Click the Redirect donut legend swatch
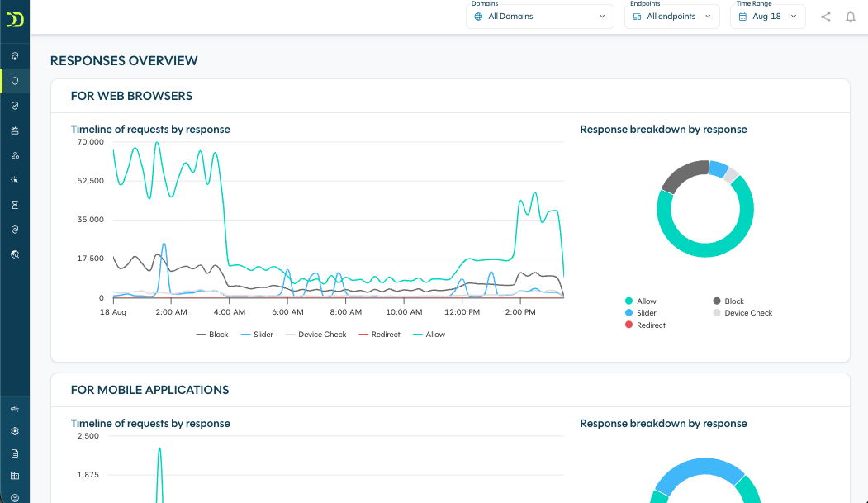 pos(628,325)
